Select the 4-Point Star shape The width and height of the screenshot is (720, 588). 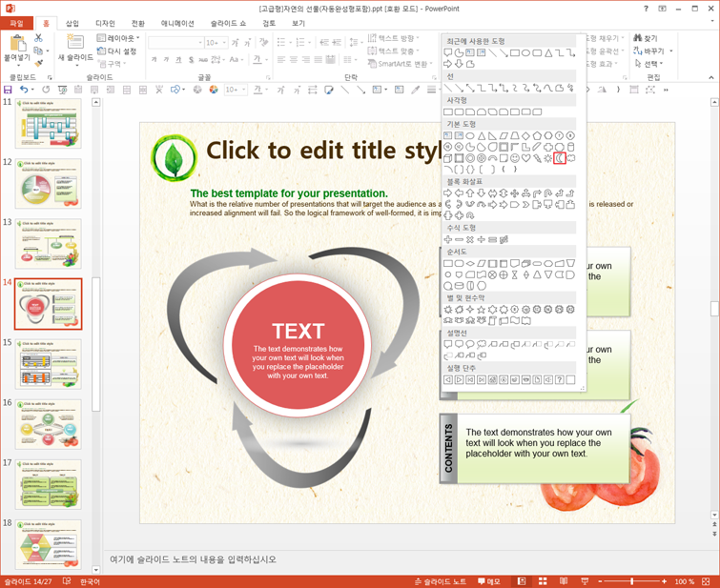470,310
